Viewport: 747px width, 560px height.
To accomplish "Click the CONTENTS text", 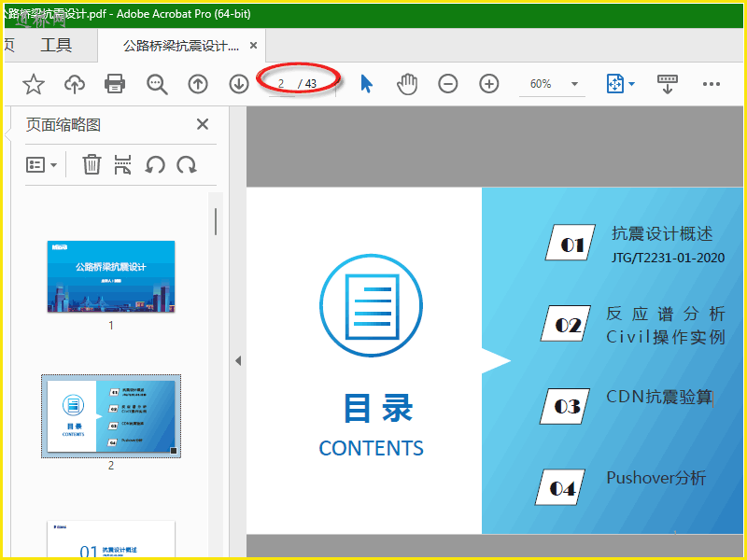I will pos(371,448).
